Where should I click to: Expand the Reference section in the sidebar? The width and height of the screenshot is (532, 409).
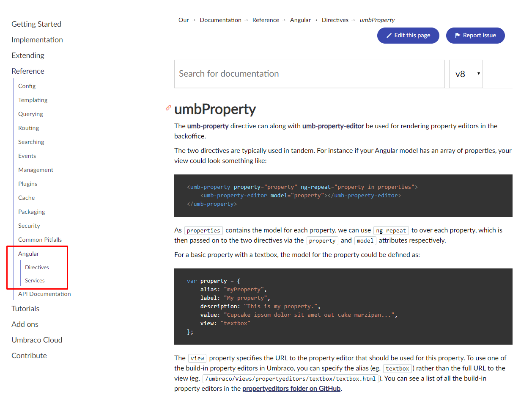[28, 71]
